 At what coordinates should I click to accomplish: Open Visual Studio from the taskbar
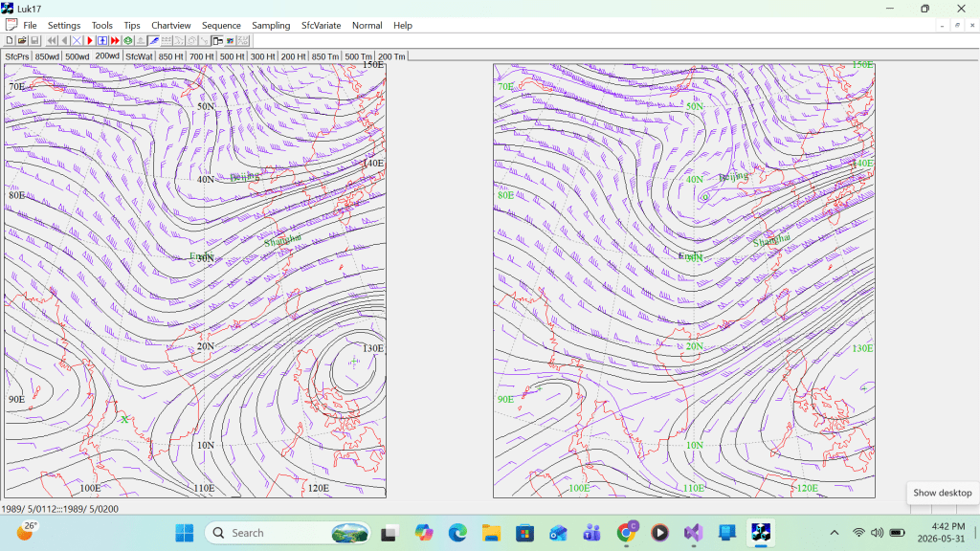[x=694, y=533]
